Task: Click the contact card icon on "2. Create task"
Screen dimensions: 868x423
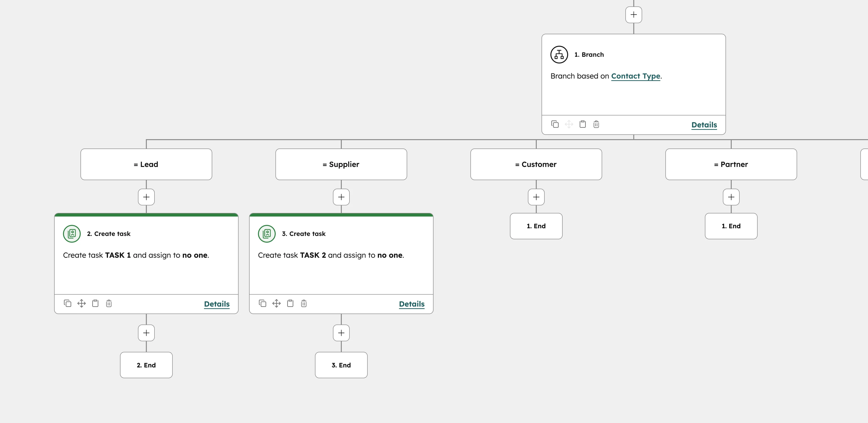Action: 71,233
